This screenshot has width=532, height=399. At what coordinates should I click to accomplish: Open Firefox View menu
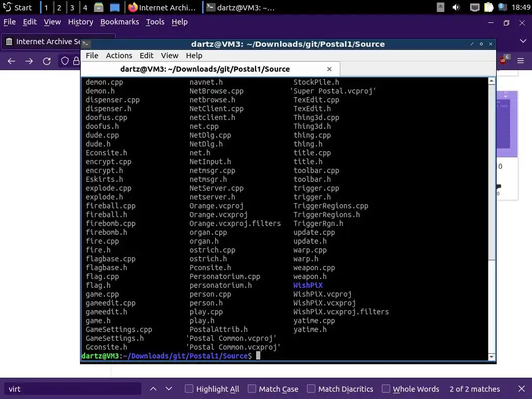coord(52,22)
